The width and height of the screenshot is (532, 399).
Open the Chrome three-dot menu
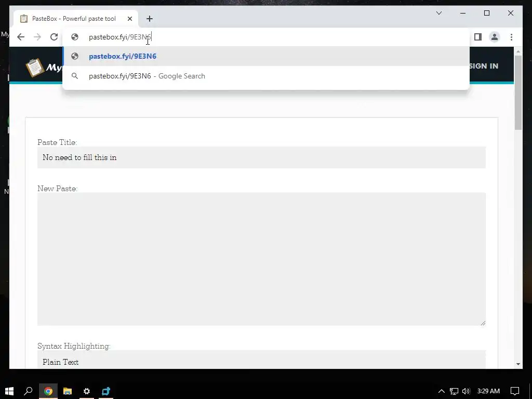click(511, 37)
